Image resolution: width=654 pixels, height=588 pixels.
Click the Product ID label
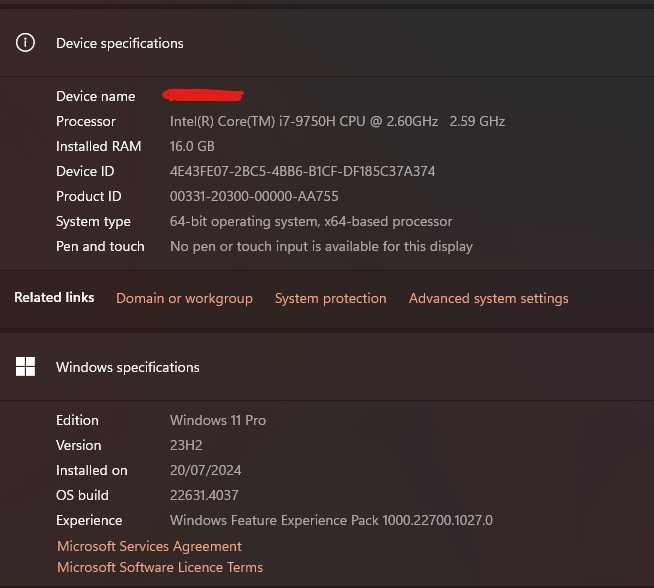coord(88,196)
